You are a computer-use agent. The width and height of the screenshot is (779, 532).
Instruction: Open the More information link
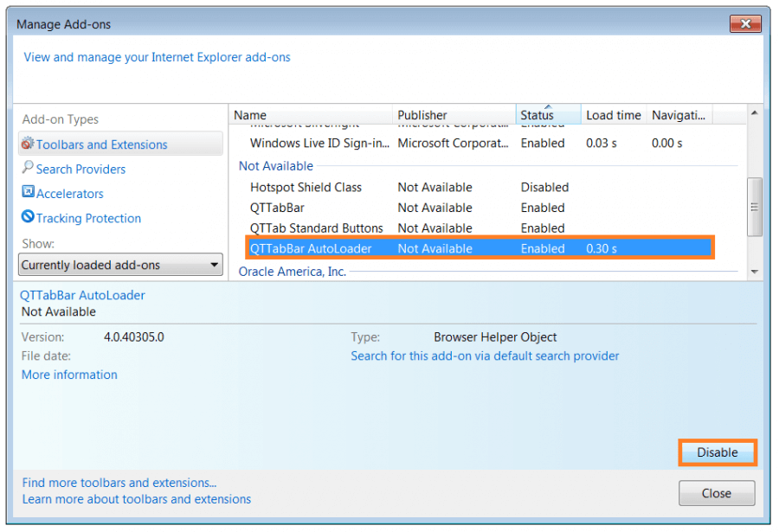coord(69,375)
